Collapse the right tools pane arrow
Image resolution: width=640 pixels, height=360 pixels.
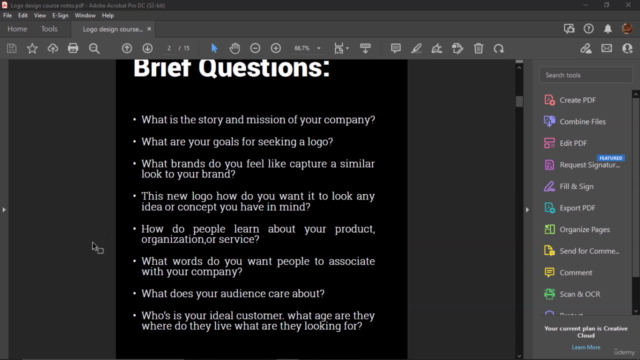click(527, 210)
